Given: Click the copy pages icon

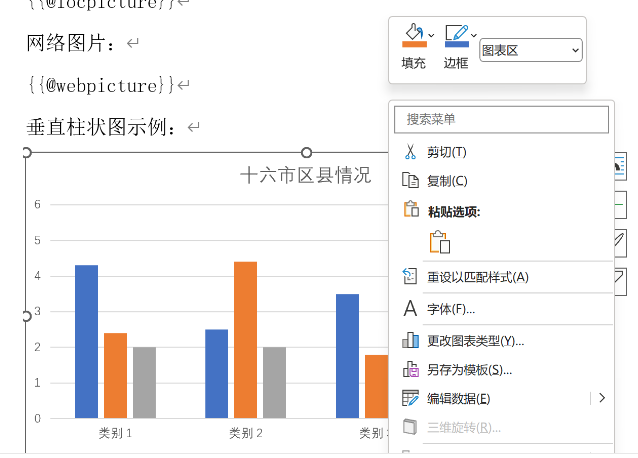Looking at the screenshot, I should (410, 180).
